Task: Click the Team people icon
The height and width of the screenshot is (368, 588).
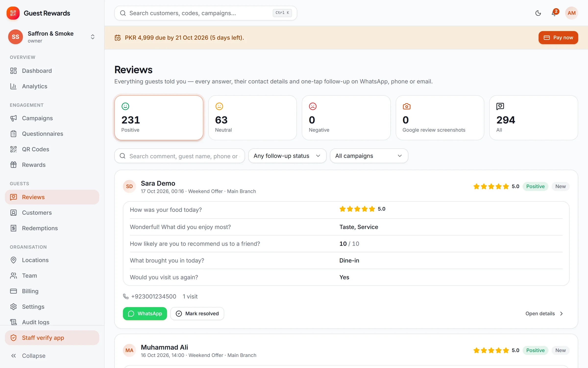Action: tap(13, 276)
